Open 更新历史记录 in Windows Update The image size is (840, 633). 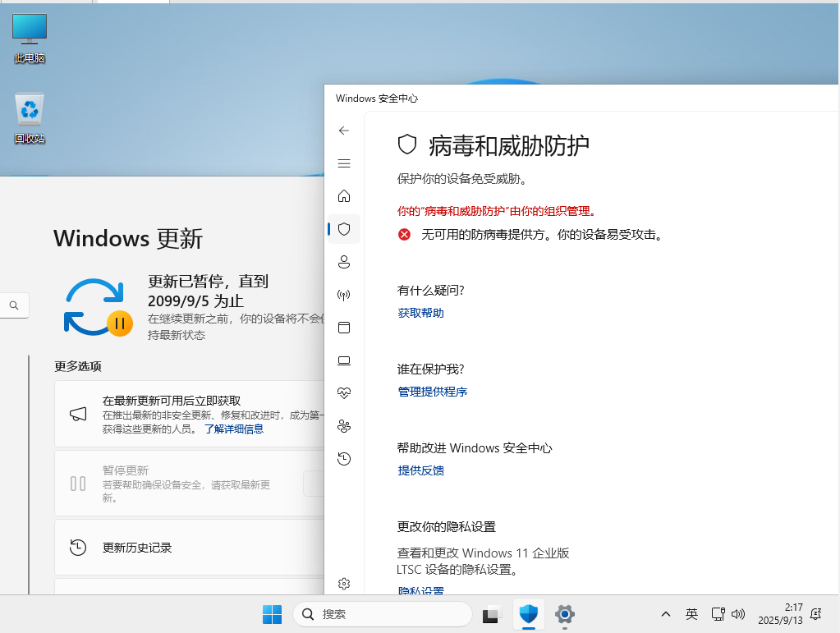[137, 548]
